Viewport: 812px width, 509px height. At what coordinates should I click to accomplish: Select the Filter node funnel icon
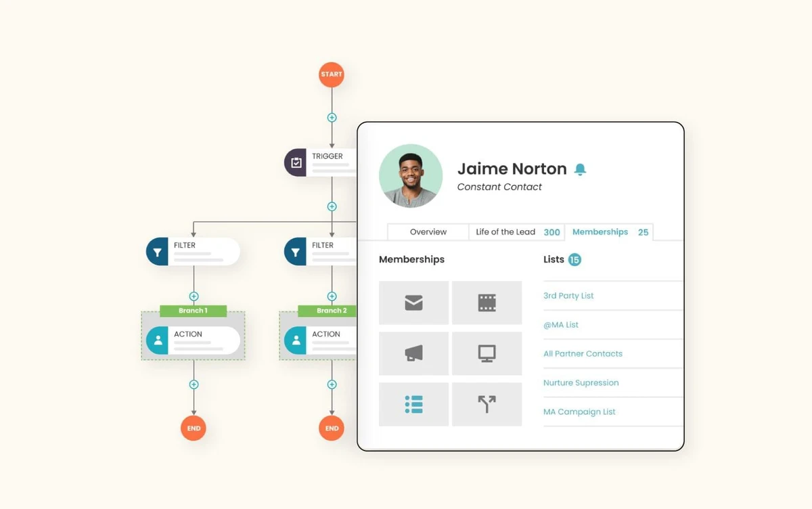tap(158, 251)
